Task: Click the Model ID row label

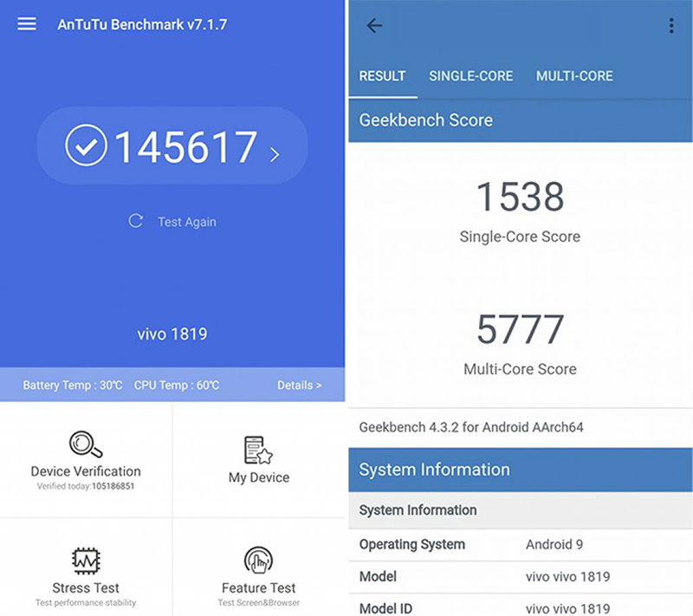Action: (x=385, y=608)
